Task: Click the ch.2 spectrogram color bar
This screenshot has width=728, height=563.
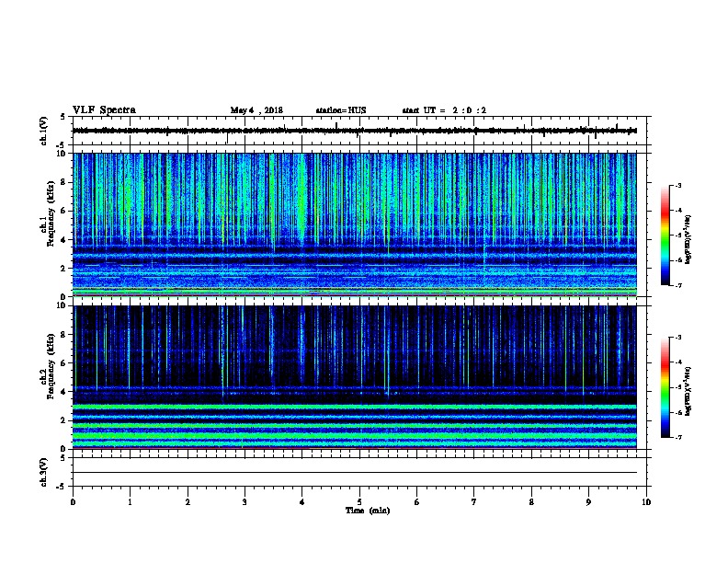Action: tap(665, 387)
